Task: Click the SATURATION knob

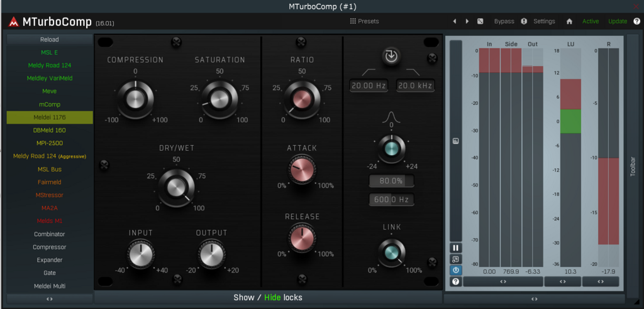Action: [219, 99]
